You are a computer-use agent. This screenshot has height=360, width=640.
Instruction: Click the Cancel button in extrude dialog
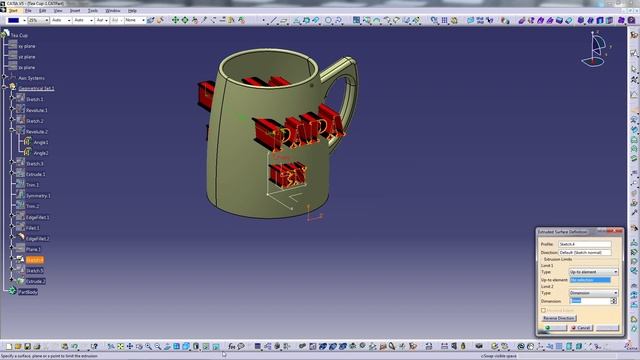pos(580,328)
